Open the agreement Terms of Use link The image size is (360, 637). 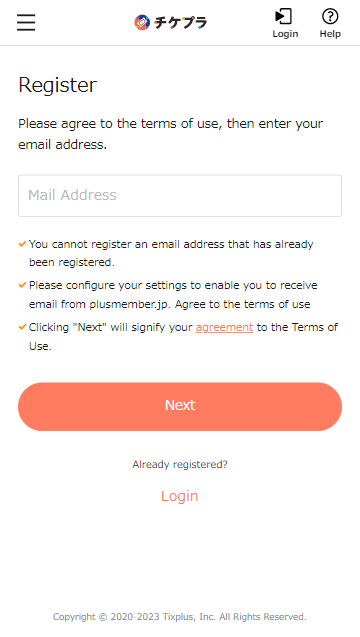[x=224, y=327]
